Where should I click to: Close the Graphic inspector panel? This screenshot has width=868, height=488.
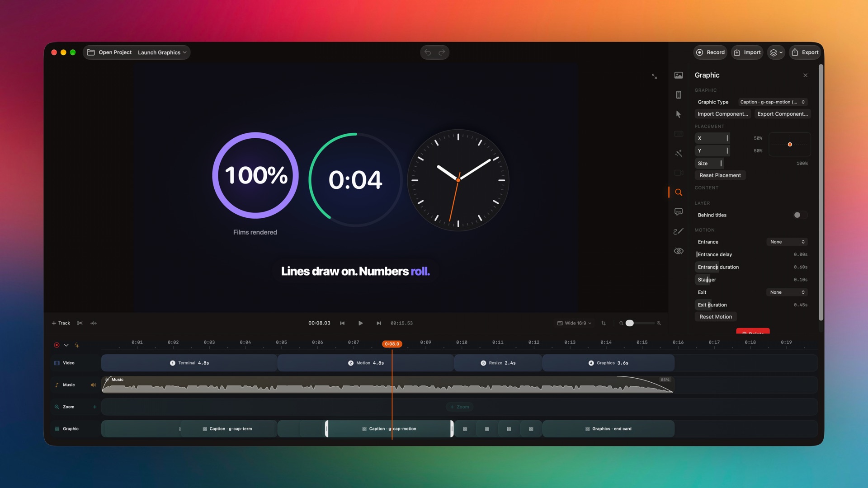tap(805, 75)
